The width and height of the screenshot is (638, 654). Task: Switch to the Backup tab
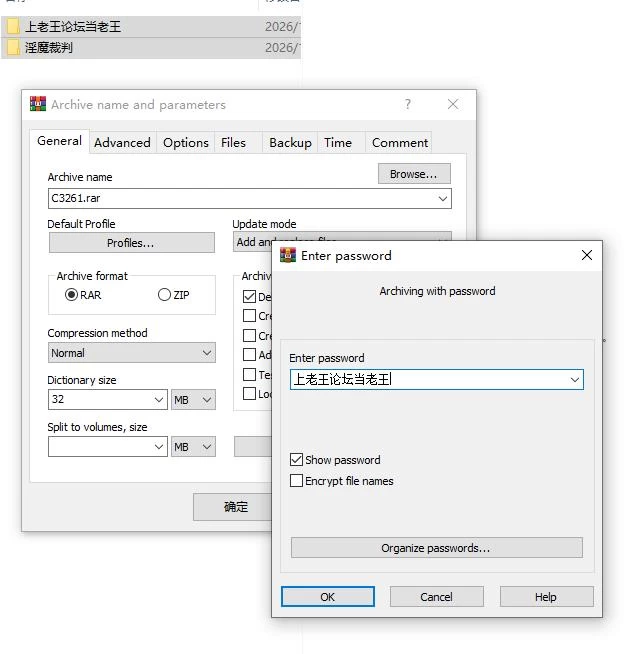pyautogui.click(x=290, y=143)
